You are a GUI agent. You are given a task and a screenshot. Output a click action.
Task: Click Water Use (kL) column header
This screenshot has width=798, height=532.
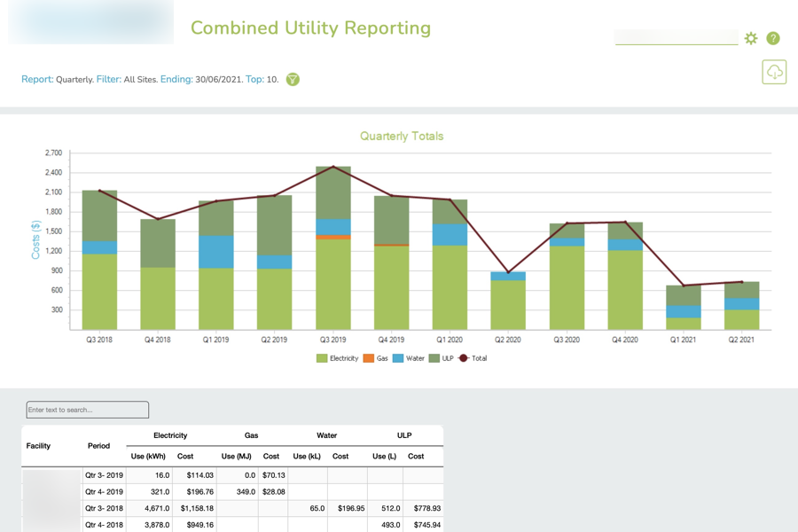point(307,457)
